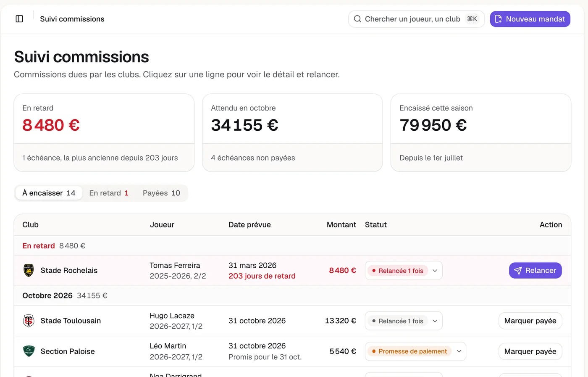Screen dimensions: 588x377
Task: Click the Stade Toulousain club logo
Action: [29, 321]
